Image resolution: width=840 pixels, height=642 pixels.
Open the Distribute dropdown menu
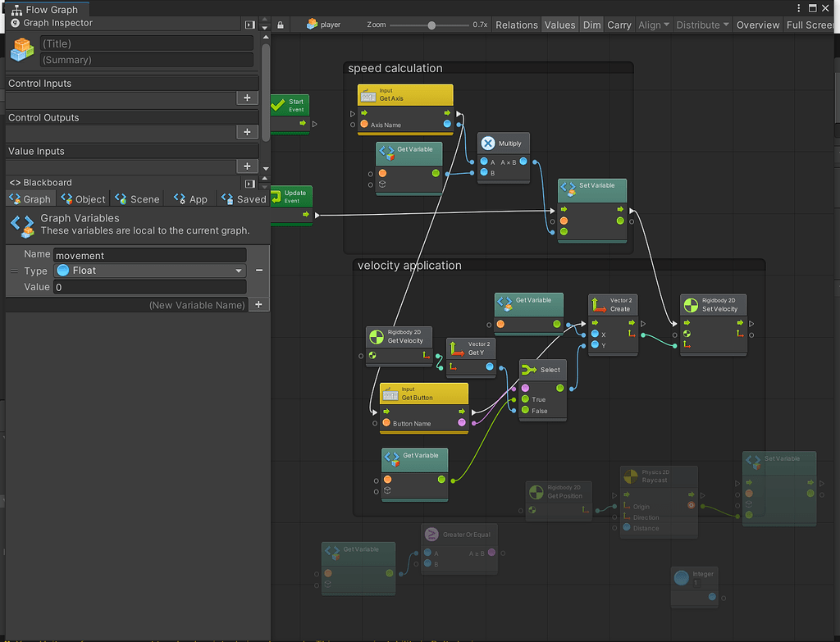pos(702,25)
